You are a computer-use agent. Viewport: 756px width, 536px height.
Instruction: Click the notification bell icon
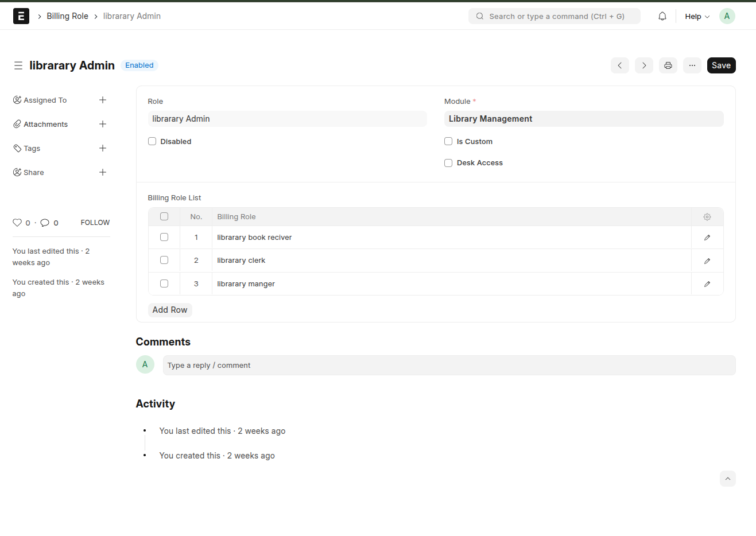point(662,16)
